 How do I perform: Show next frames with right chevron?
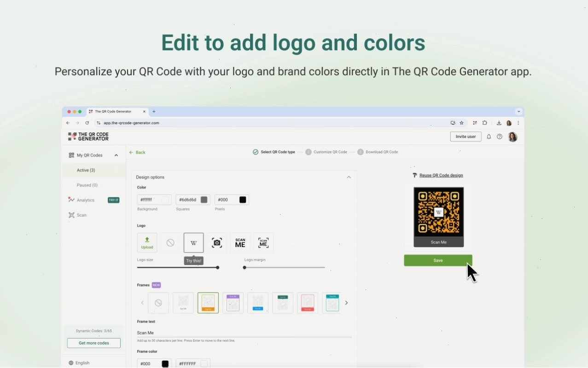(x=346, y=303)
